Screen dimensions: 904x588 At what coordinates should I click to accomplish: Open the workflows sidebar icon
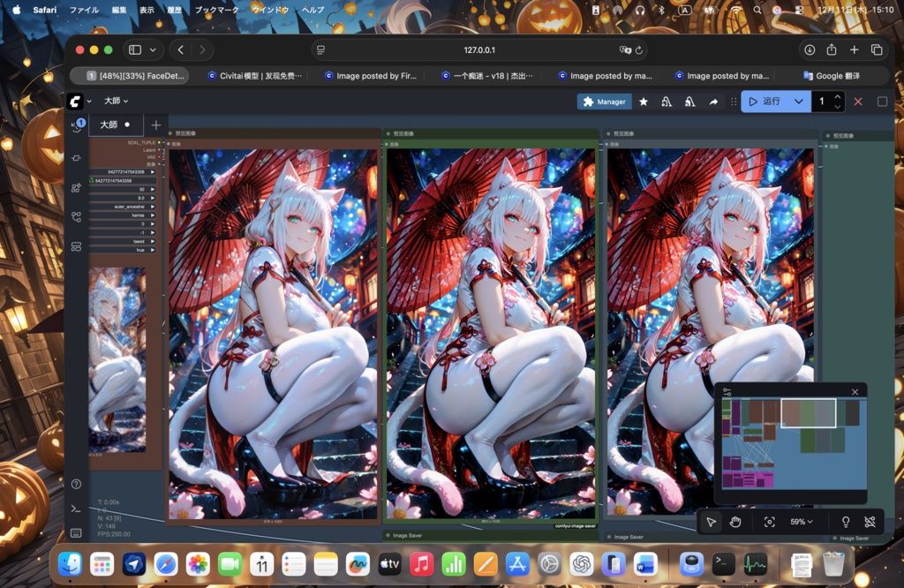tap(76, 217)
